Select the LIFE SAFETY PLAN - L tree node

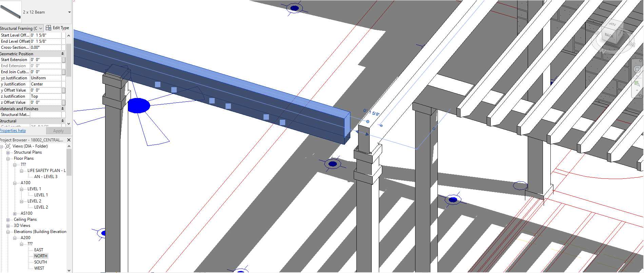point(46,171)
